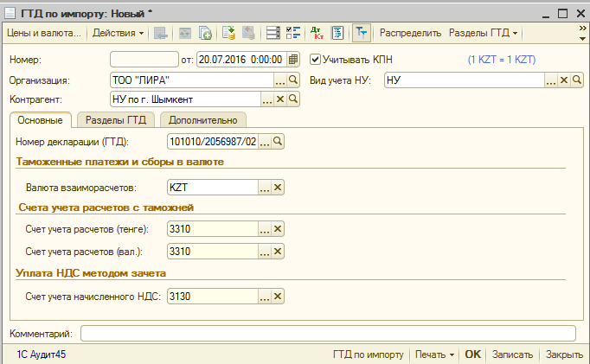Click the Дт/Кт postings icon in toolbar
Viewport: 590px width, 364px height.
point(317,33)
